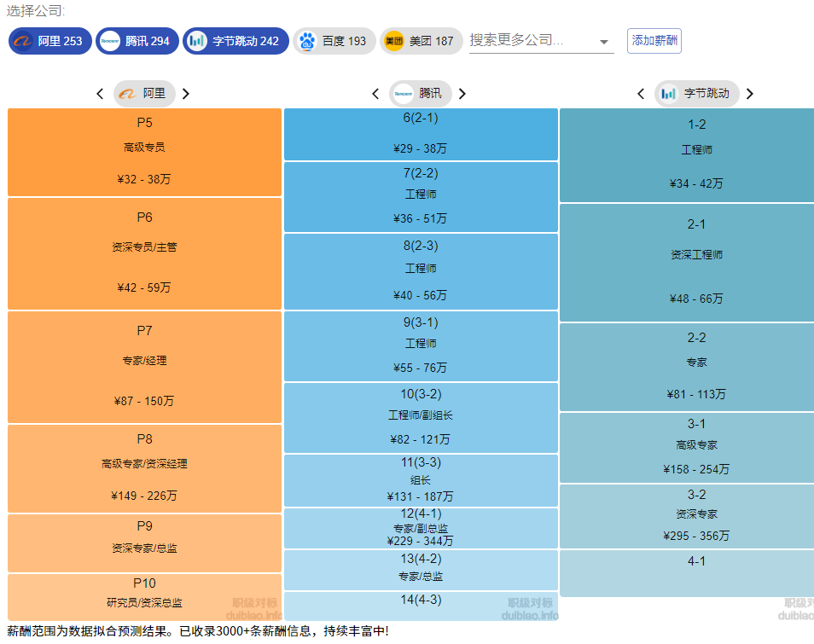The height and width of the screenshot is (644, 814).
Task: Open the P8 高级专家/资深经理 level card
Action: point(144,468)
